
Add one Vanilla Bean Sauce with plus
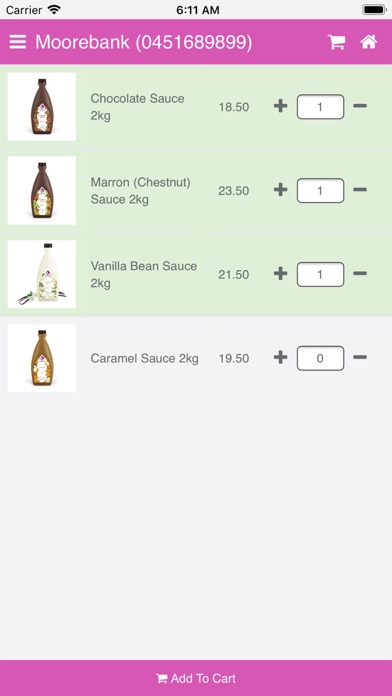pyautogui.click(x=280, y=273)
